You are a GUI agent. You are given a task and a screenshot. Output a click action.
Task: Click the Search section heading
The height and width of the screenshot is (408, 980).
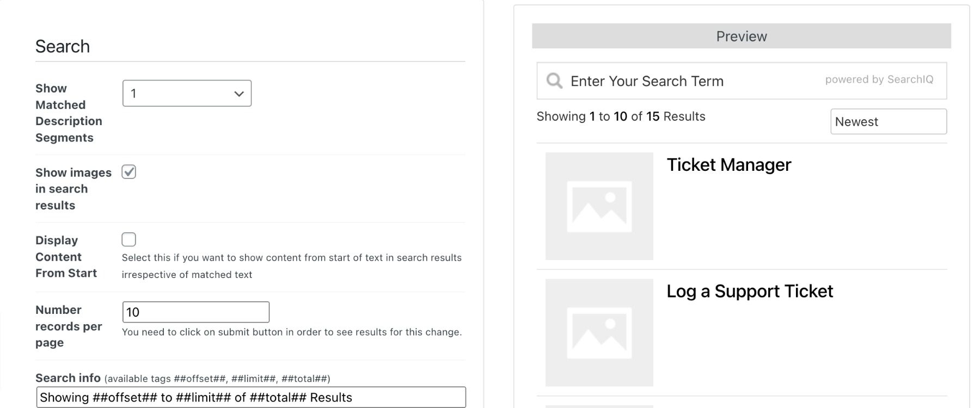[63, 46]
